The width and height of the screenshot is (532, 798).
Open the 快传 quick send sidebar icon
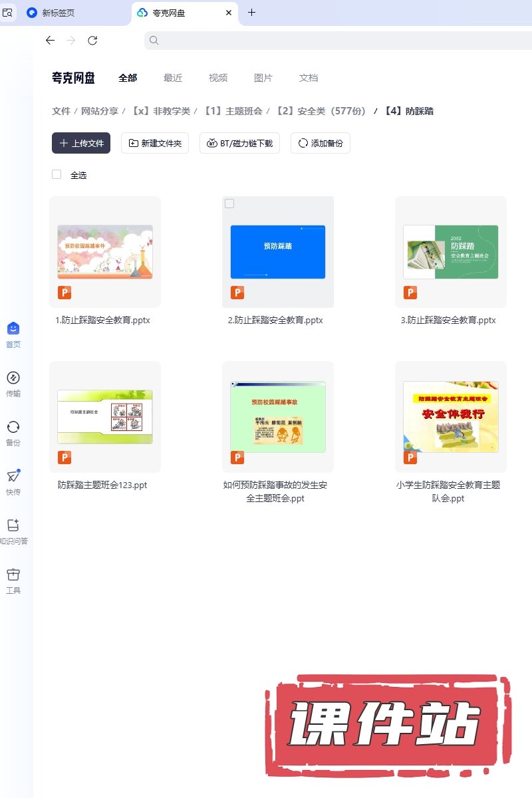click(13, 477)
